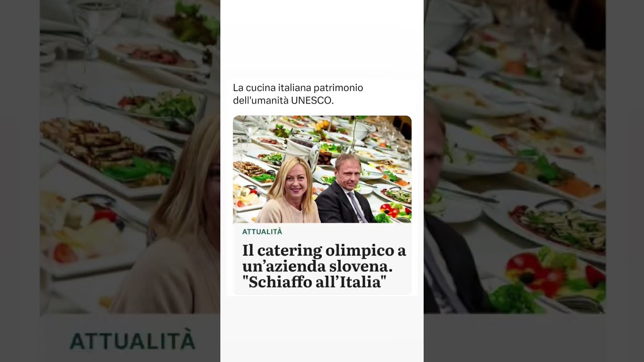This screenshot has height=362, width=644.
Task: Click the empty white area below the article card
Action: pos(322,329)
